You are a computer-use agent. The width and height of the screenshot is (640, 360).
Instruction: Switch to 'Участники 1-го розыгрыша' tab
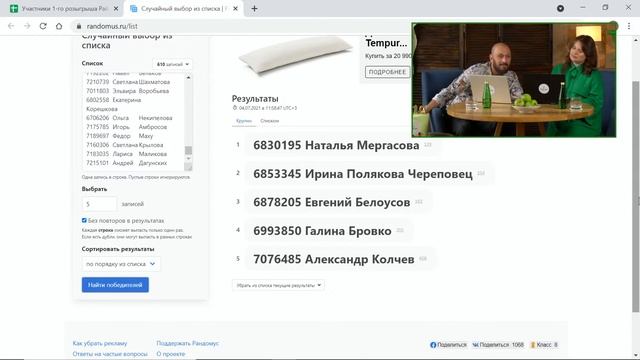pos(64,8)
